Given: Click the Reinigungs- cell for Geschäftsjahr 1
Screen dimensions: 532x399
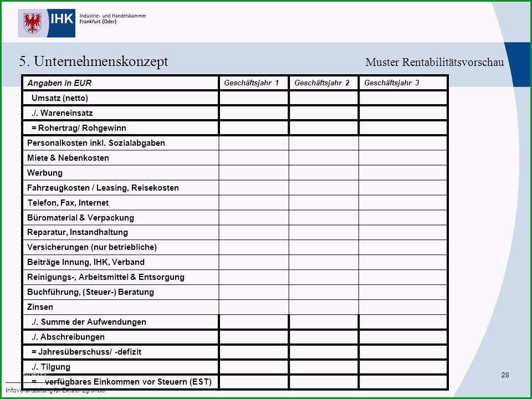Looking at the screenshot, I should click(254, 277).
